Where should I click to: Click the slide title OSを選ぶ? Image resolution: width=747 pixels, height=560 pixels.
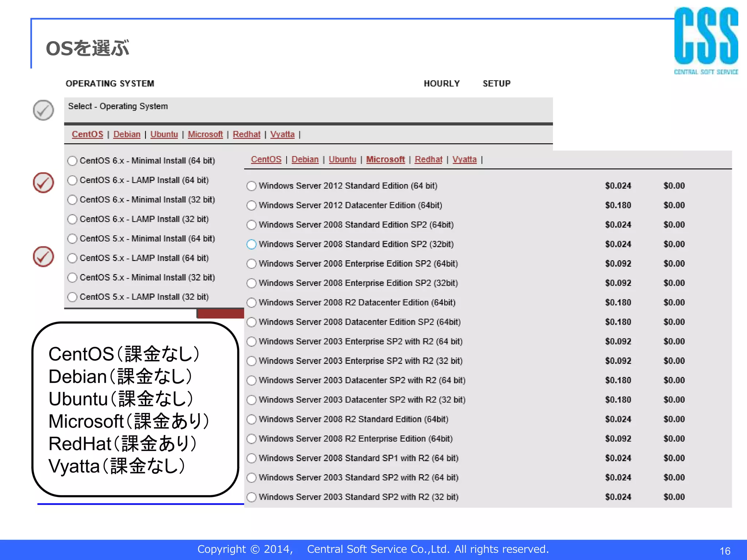[88, 48]
